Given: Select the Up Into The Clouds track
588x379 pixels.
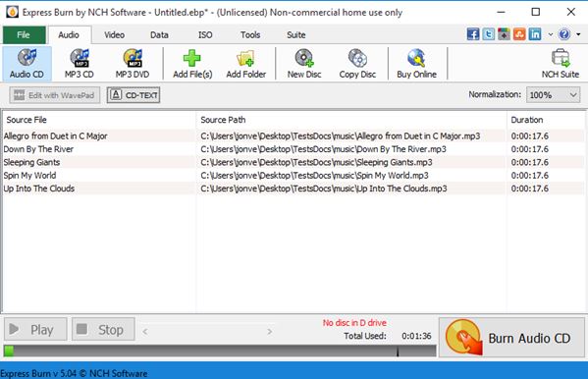Looking at the screenshot, I should (x=39, y=189).
